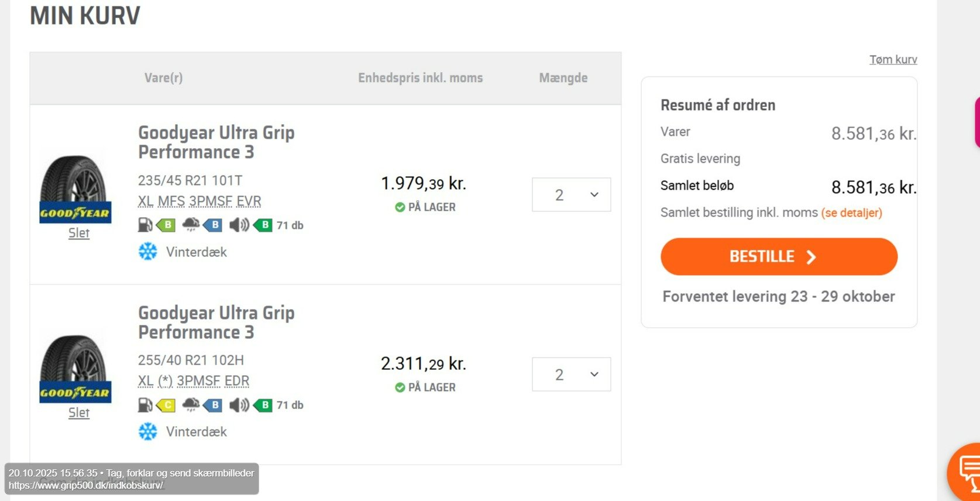Screen dimensions: 980x501
Task: Open the 'se detaljer' VAT details link
Action: coord(851,212)
